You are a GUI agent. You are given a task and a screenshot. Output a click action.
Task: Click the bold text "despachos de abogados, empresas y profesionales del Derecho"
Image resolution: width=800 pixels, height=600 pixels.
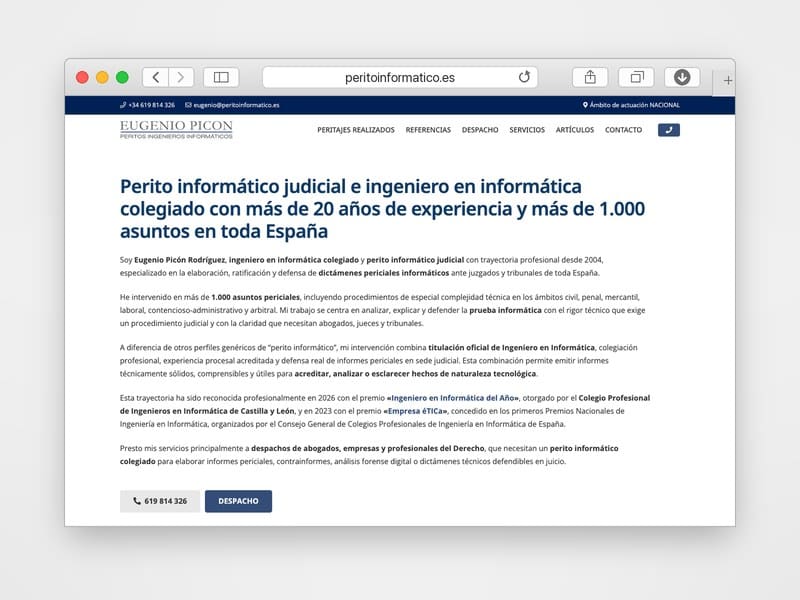(x=368, y=448)
